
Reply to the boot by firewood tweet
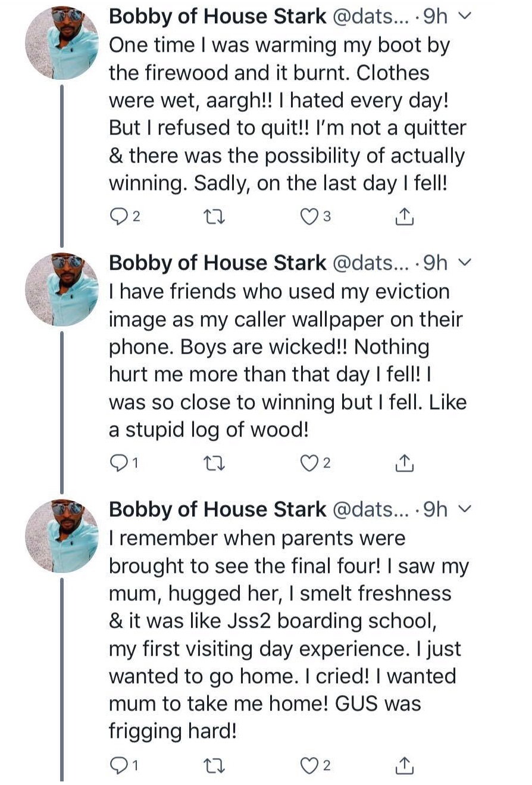click(119, 217)
